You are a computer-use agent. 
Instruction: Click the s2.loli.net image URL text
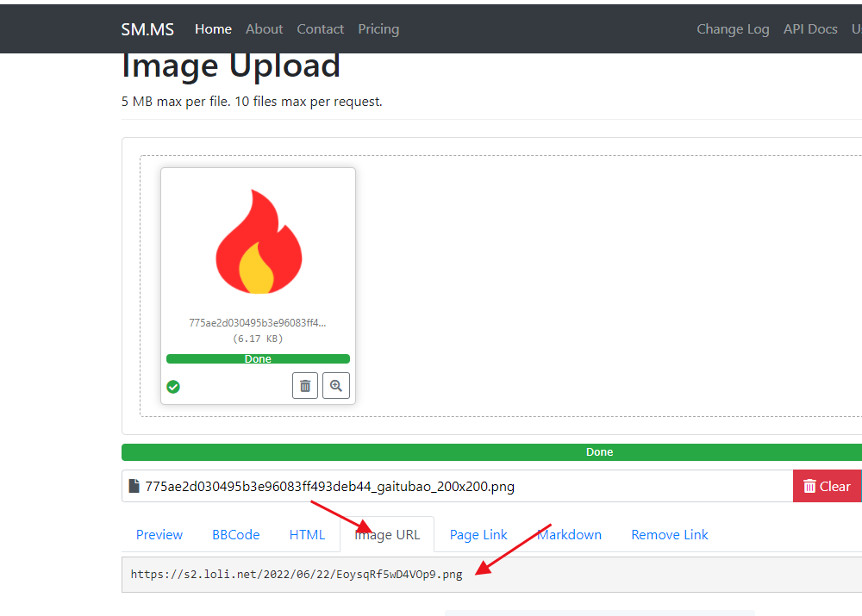coord(297,575)
